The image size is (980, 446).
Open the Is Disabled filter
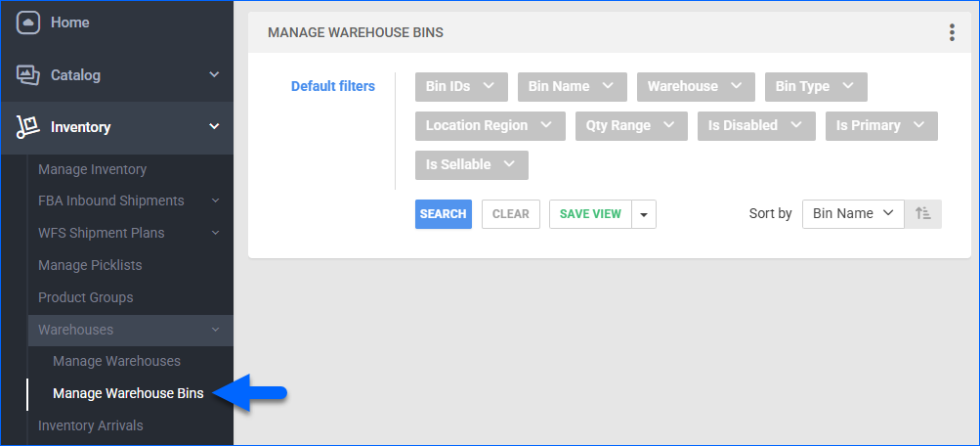tap(755, 125)
